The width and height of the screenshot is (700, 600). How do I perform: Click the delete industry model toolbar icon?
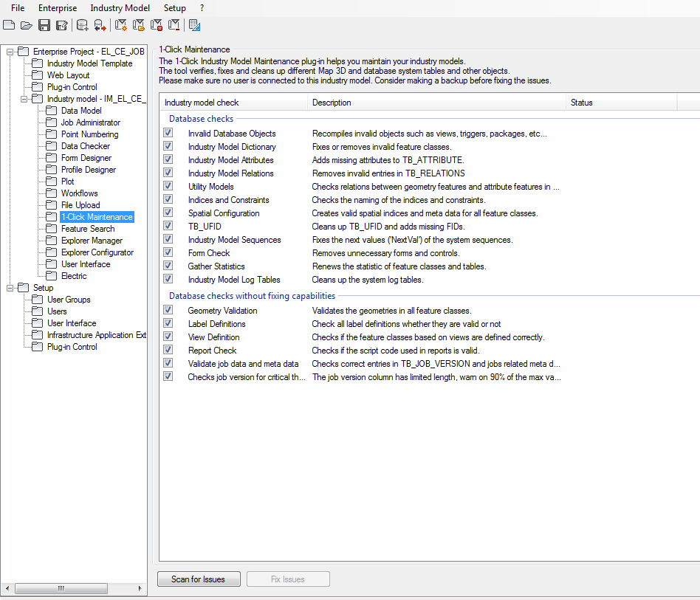pos(155,24)
